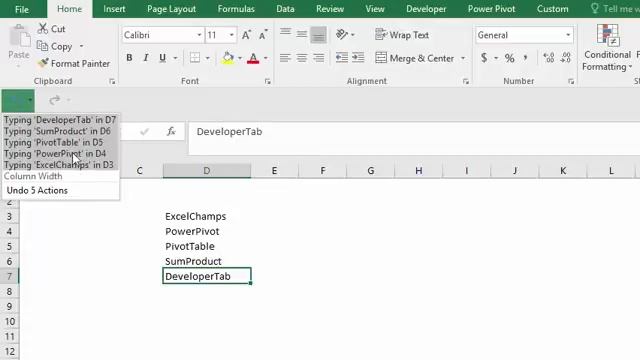Align text right
640x360 pixels.
pyautogui.click(x=318, y=58)
